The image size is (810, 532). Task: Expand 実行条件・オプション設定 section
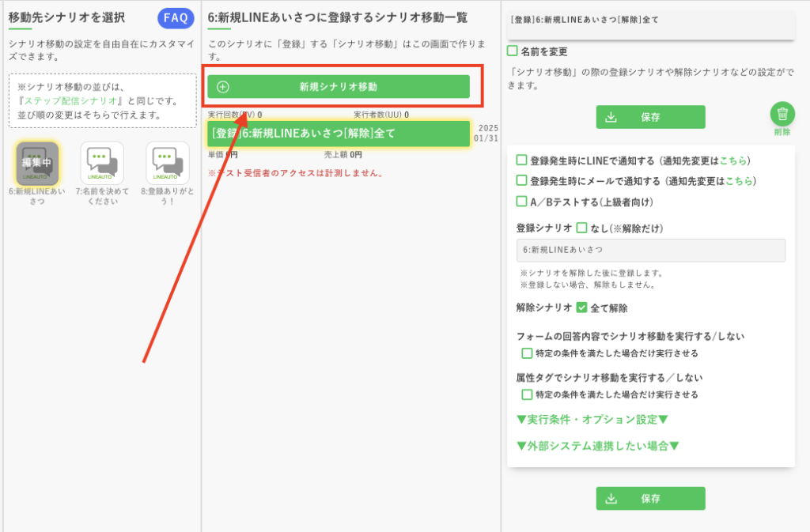[592, 419]
